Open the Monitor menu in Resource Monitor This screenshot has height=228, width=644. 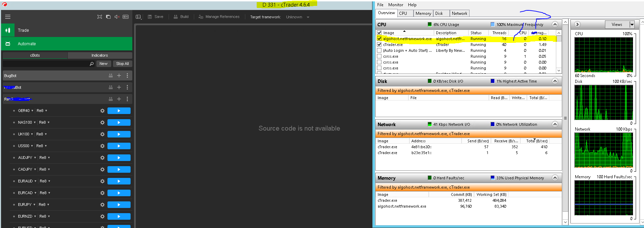pos(396,5)
